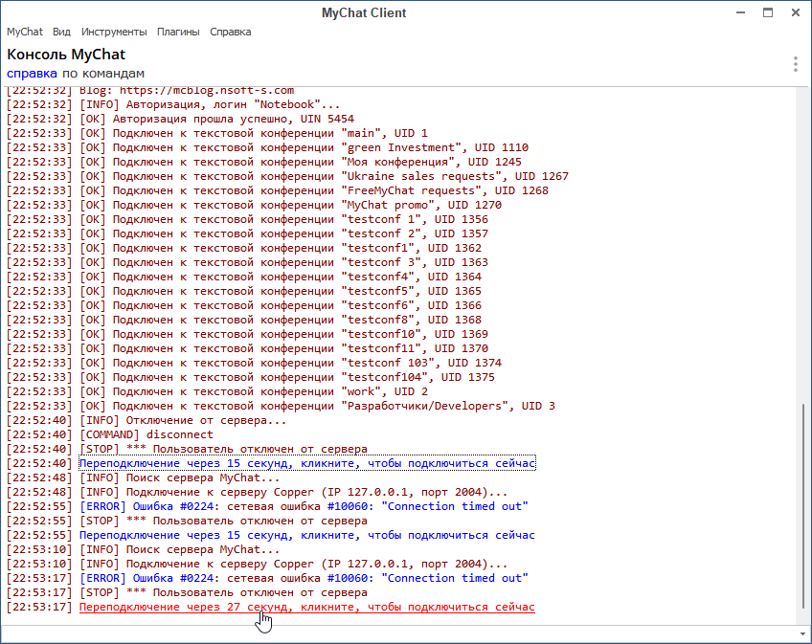The image size is (812, 644).
Task: Select the "Разработчики/Developers" conference line
Action: point(281,407)
